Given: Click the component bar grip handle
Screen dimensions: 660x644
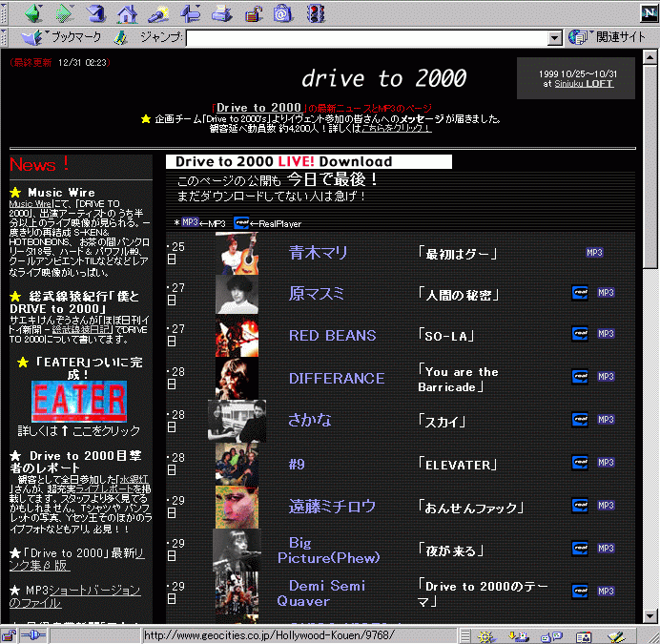Looking at the screenshot, I should pyautogui.click(x=465, y=635).
